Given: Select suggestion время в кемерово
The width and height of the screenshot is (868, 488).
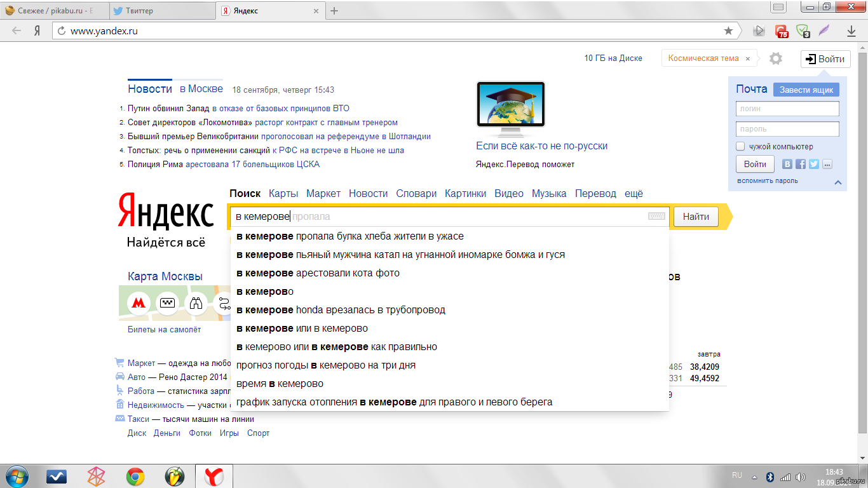Looking at the screenshot, I should 449,384.
